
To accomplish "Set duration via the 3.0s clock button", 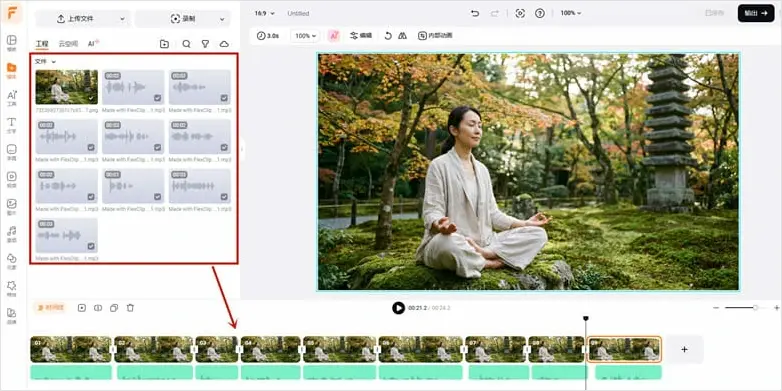I will click(x=268, y=35).
